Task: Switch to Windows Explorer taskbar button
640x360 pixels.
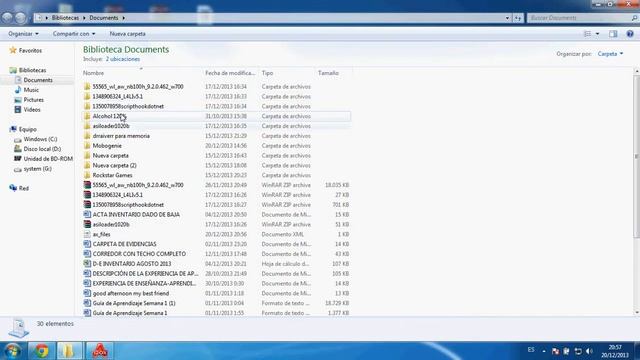Action: click(x=69, y=351)
